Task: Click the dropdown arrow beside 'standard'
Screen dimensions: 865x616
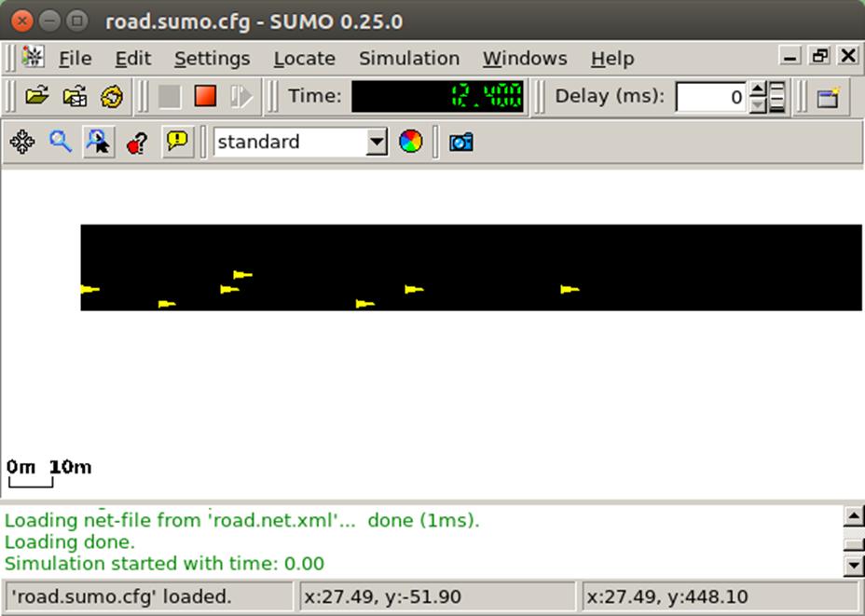Action: tap(377, 142)
